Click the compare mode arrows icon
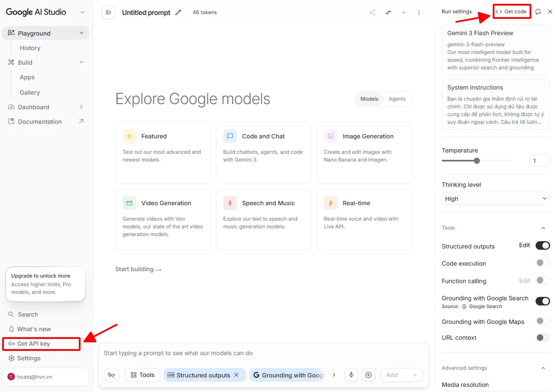Viewport: 557px width, 392px height. (x=388, y=12)
